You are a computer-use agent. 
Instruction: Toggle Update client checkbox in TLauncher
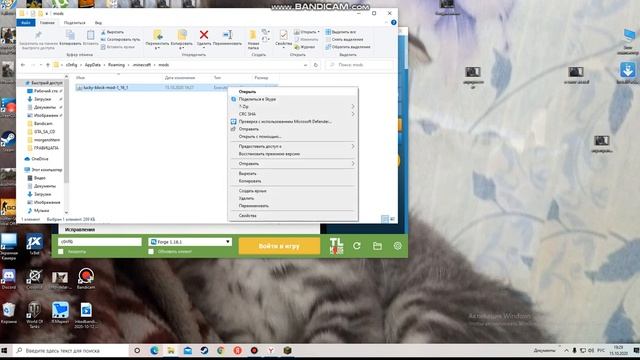(151, 252)
